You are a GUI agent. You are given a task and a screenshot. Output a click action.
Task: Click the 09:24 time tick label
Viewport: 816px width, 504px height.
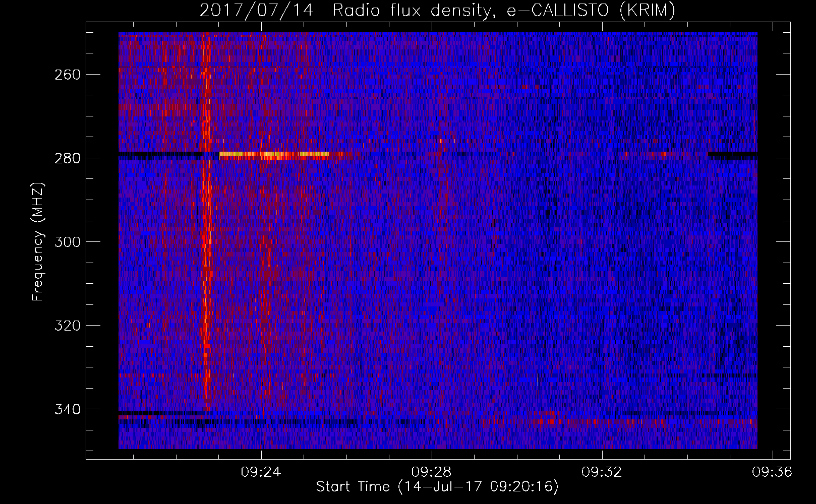261,472
